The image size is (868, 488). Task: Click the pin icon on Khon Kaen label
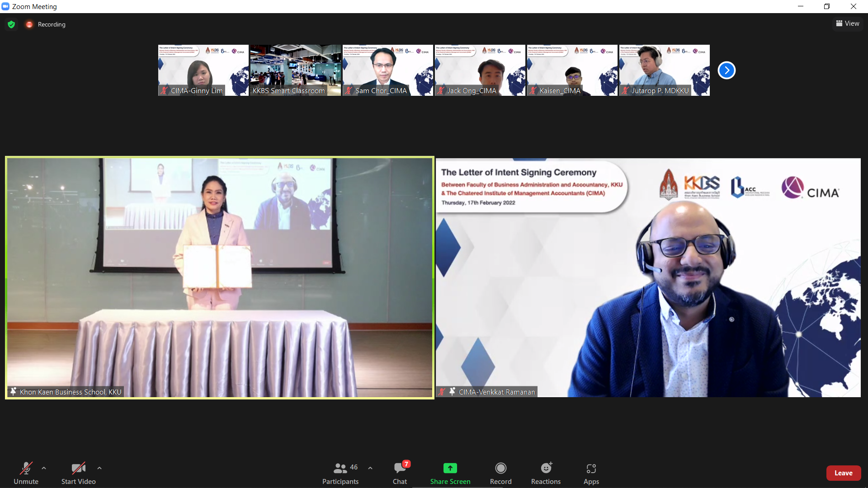pyautogui.click(x=13, y=392)
